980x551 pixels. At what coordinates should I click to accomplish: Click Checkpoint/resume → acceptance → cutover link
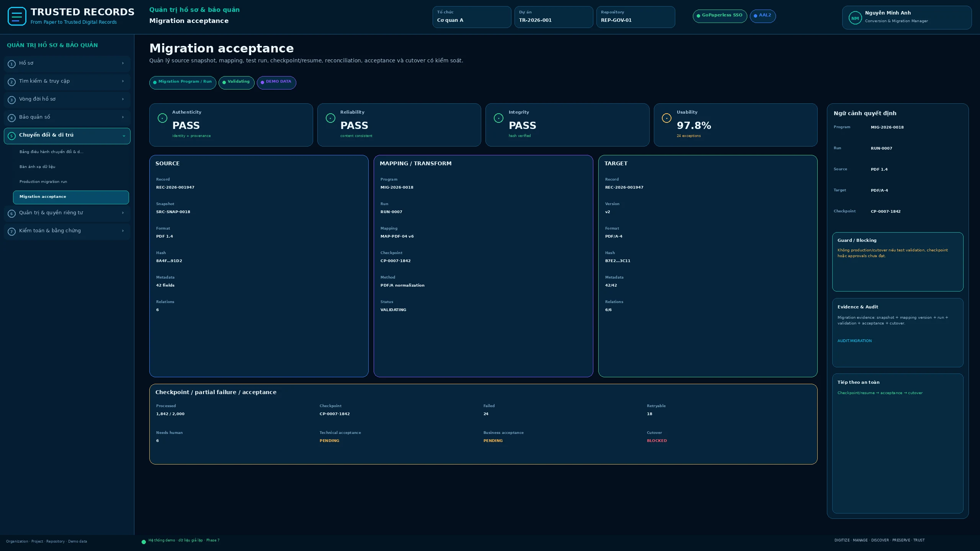pyautogui.click(x=880, y=393)
